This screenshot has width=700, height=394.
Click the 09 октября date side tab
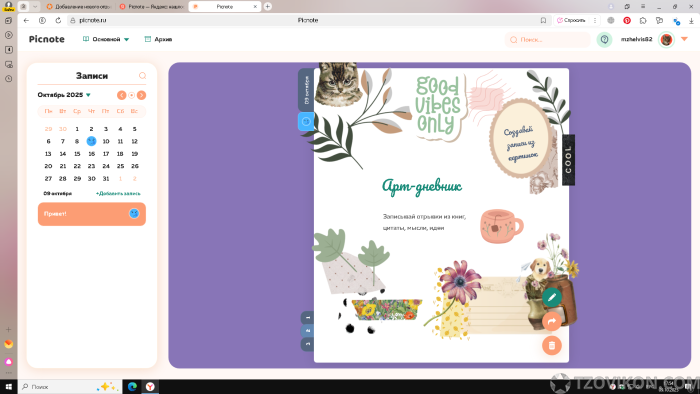(x=306, y=90)
